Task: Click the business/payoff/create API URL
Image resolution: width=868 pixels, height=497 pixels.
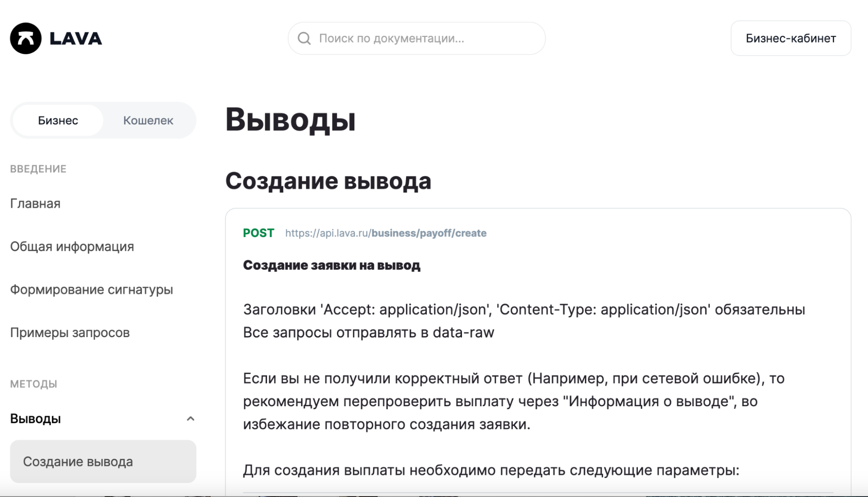Action: point(386,233)
